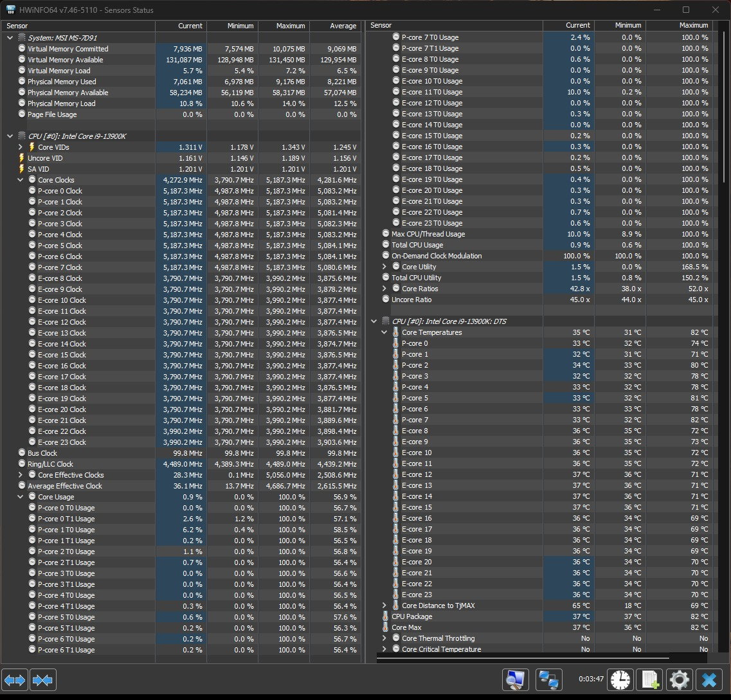Click the expand columns arrows button in the bottom toolbar
Image resolution: width=731 pixels, height=700 pixels.
(15, 680)
